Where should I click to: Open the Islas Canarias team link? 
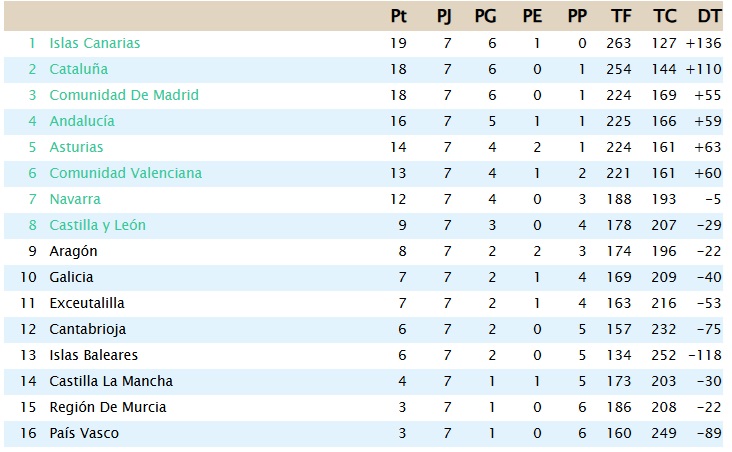coord(94,43)
